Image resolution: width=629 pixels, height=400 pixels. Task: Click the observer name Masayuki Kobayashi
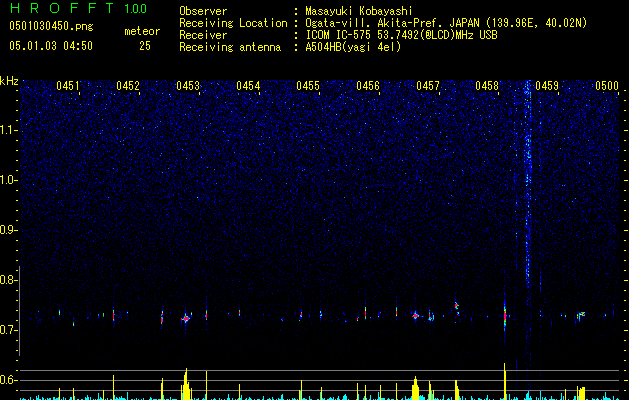359,11
